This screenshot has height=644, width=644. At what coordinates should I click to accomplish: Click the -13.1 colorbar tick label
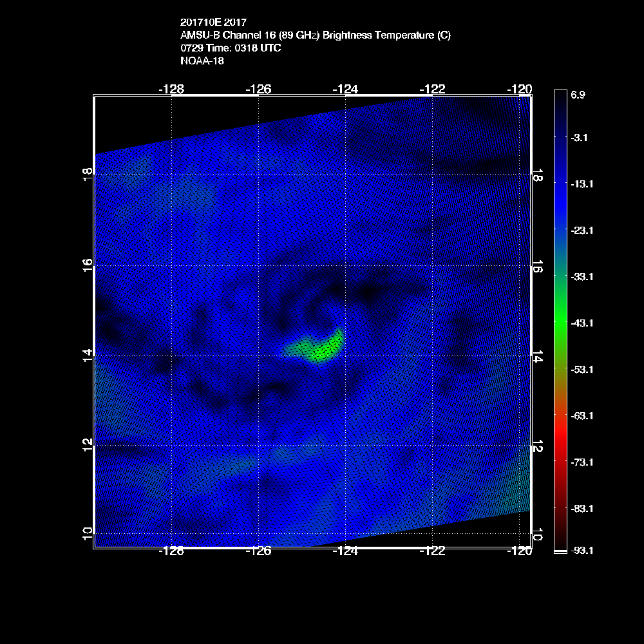tap(582, 184)
